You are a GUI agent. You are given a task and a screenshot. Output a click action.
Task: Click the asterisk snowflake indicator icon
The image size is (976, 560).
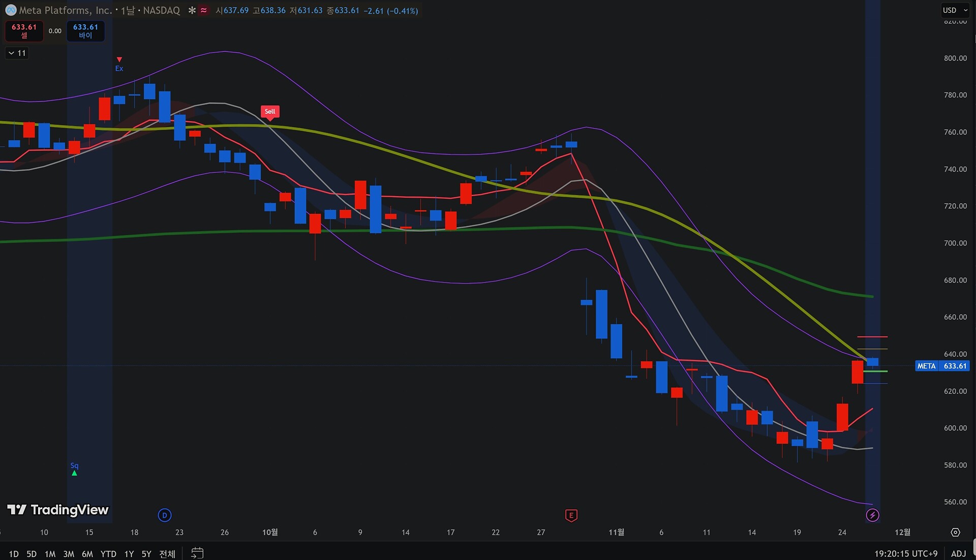pyautogui.click(x=192, y=10)
